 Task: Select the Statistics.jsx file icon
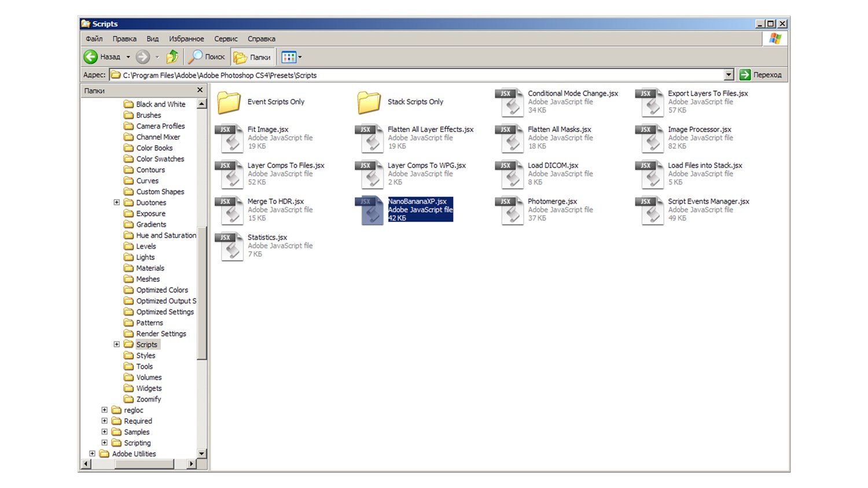(229, 246)
